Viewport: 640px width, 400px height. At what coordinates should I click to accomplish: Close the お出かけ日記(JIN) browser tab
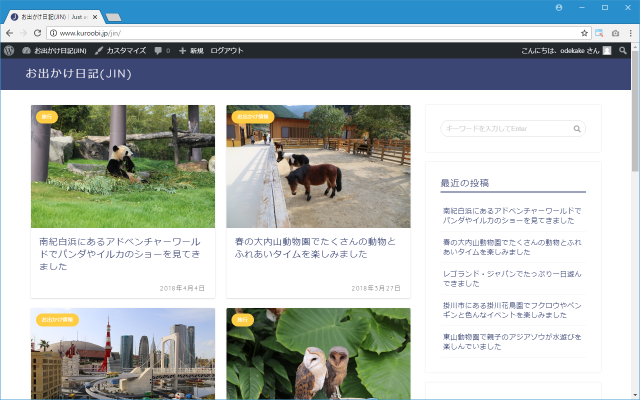tap(95, 17)
